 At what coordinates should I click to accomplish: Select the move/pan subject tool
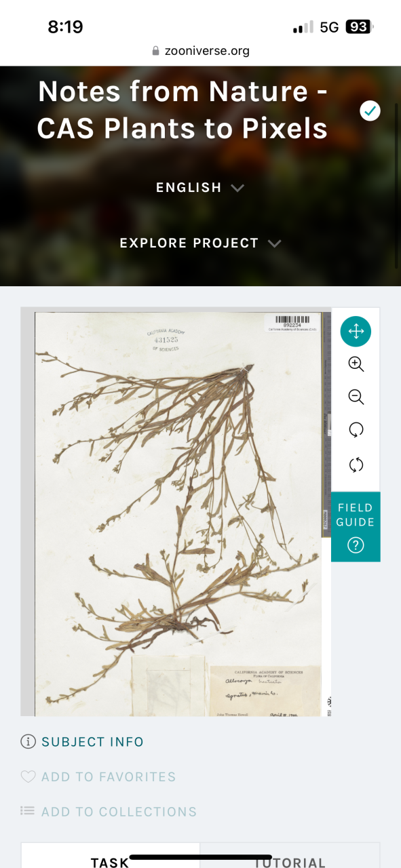(356, 332)
